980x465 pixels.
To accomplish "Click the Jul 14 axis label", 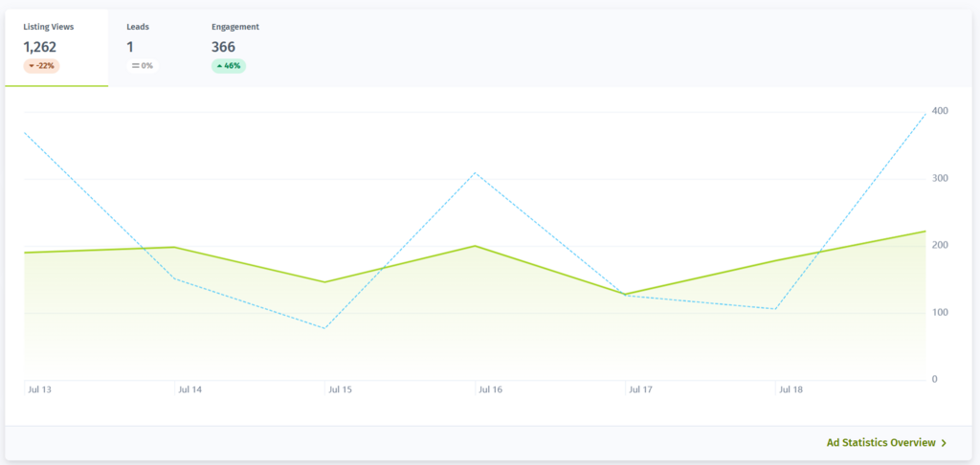I will [190, 389].
